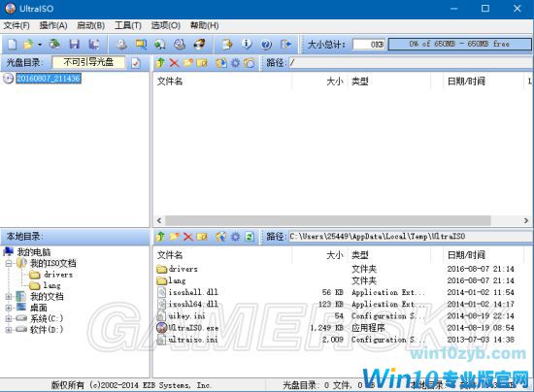The image size is (534, 392).
Task: Click the gear properties icon in disc toolbar
Action: pyautogui.click(x=235, y=63)
